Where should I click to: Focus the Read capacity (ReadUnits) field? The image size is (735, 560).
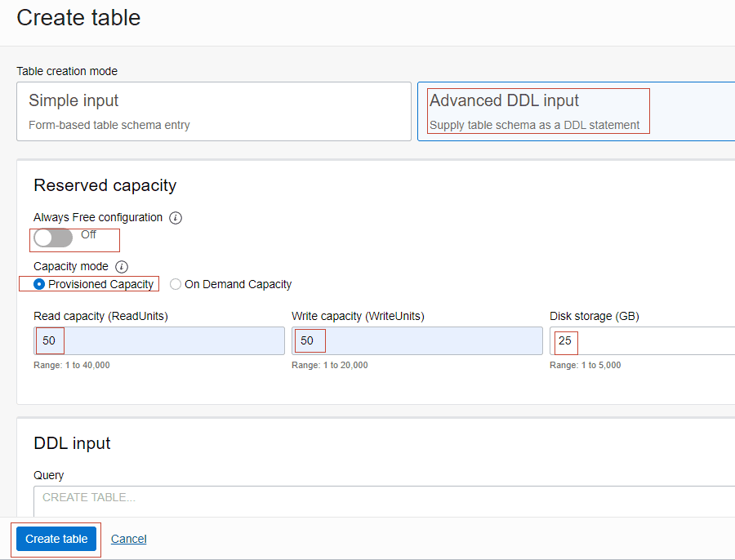[159, 340]
